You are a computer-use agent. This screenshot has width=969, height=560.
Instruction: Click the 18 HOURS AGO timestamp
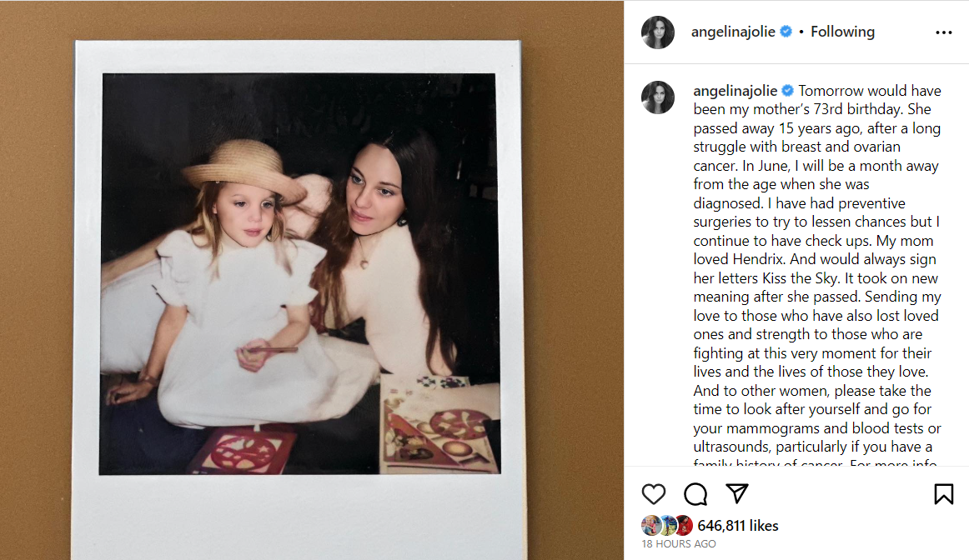[x=679, y=544]
